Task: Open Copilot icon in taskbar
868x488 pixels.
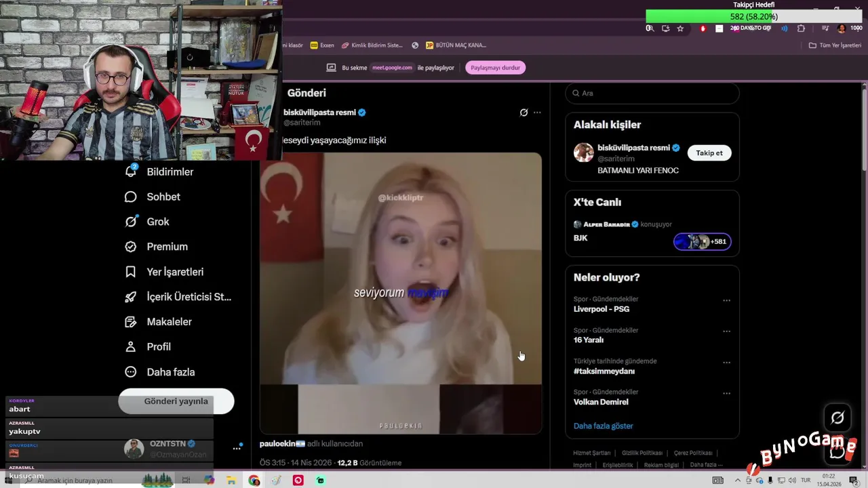Action: (209, 481)
